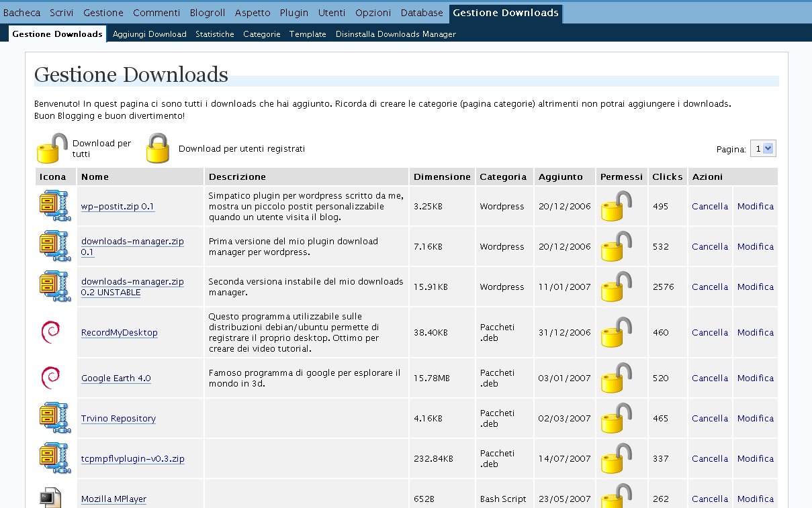
Task: Click Cancella for downloads-manager.zip 0.1
Action: [x=710, y=247]
